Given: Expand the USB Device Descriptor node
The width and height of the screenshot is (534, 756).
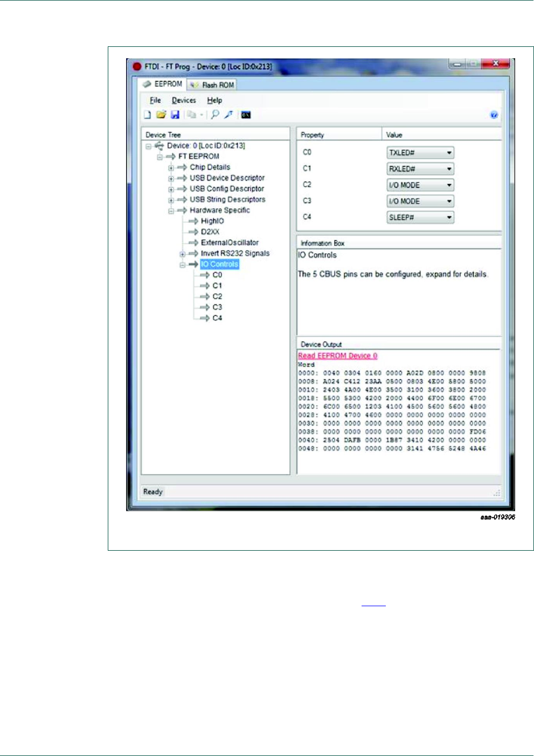Looking at the screenshot, I should [x=171, y=178].
